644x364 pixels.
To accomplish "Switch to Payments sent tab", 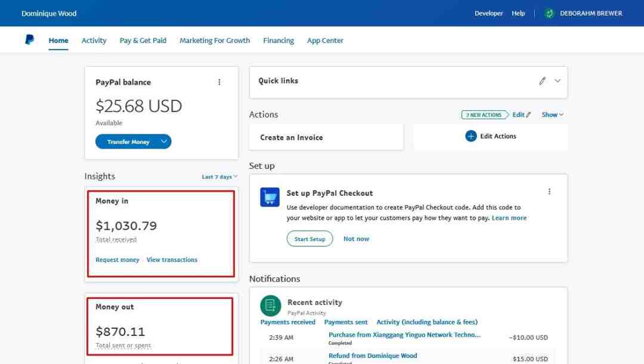I will (346, 322).
